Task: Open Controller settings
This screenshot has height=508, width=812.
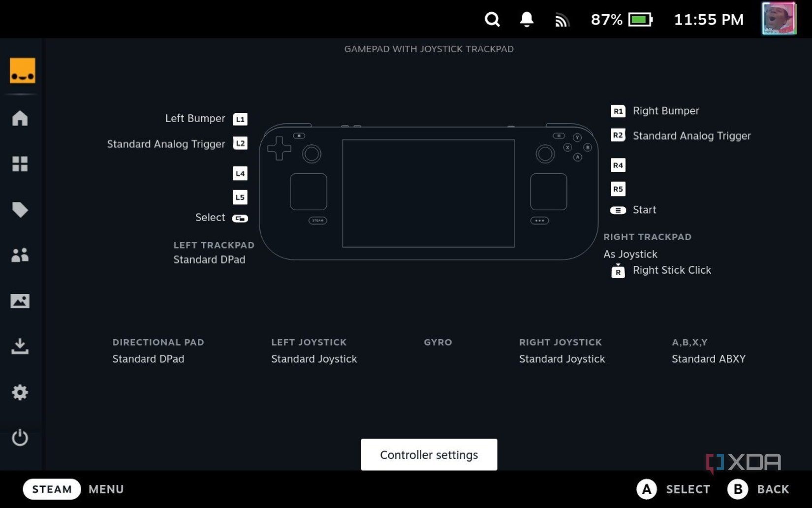Action: (x=429, y=454)
